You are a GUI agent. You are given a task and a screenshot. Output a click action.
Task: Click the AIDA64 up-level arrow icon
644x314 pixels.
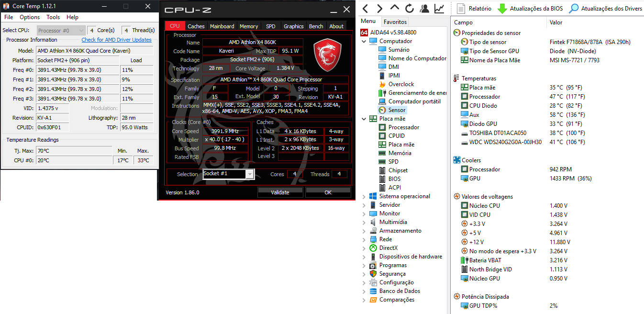(x=395, y=8)
